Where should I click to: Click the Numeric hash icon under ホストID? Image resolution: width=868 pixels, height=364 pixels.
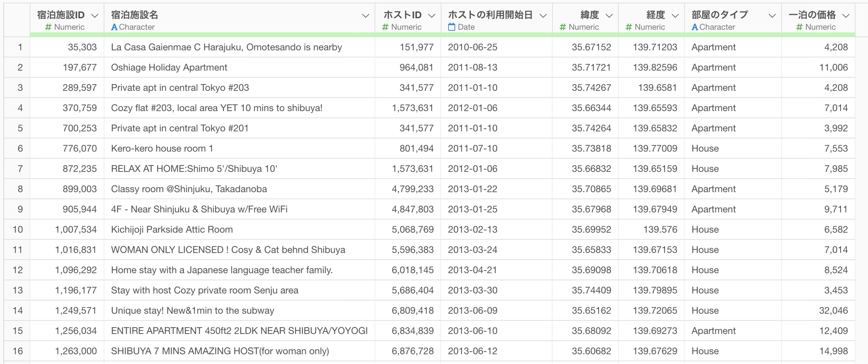coord(385,27)
